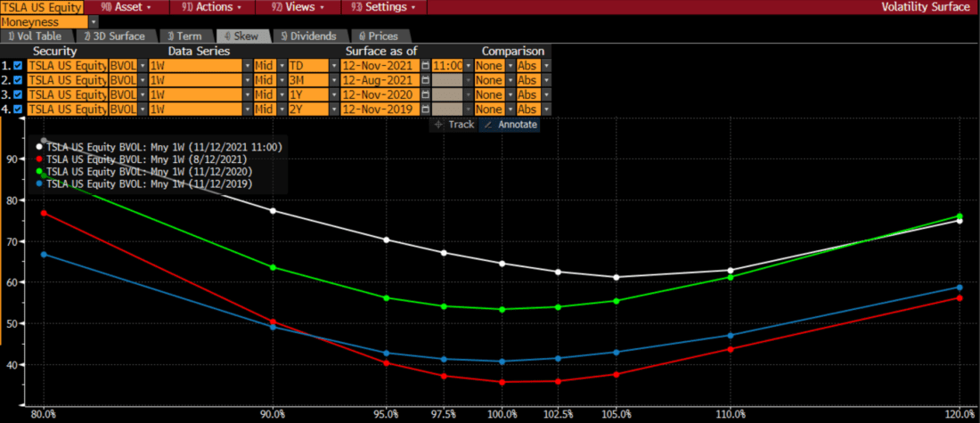
Task: Edit the 12-Nov-2021 date field
Action: pyautogui.click(x=380, y=66)
